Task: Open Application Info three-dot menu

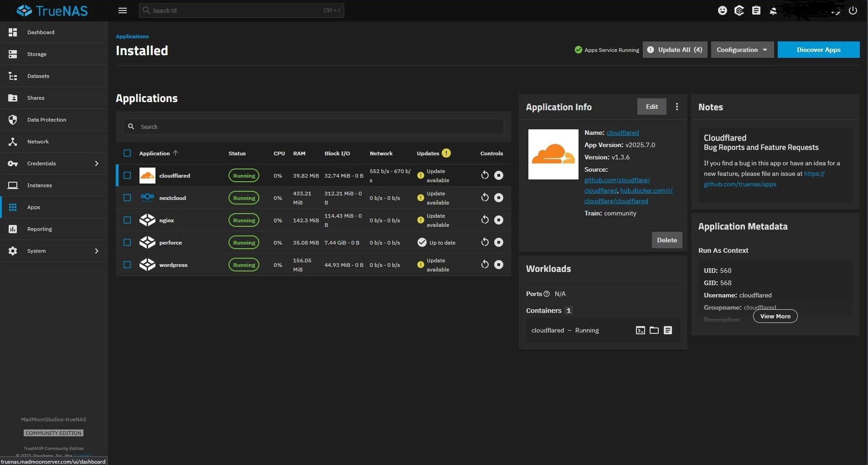Action: (677, 107)
